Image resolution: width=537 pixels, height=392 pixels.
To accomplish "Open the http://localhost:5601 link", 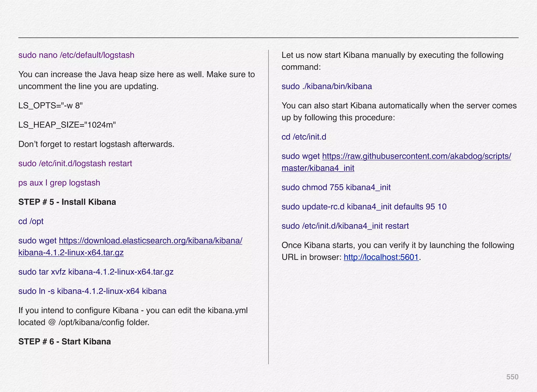I will 381,257.
